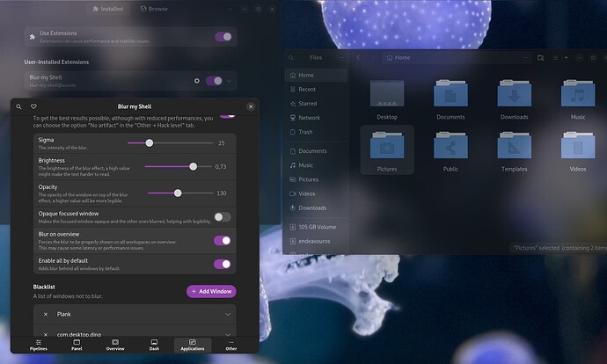Image resolution: width=607 pixels, height=364 pixels.
Task: Open Blur my Shell settings gear in Extensions
Action: [197, 81]
